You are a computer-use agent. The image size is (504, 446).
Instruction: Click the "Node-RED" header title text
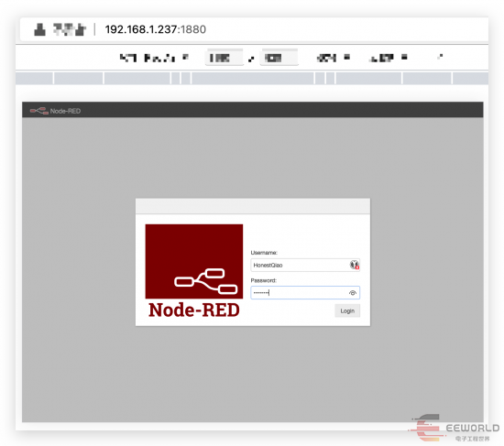point(65,111)
